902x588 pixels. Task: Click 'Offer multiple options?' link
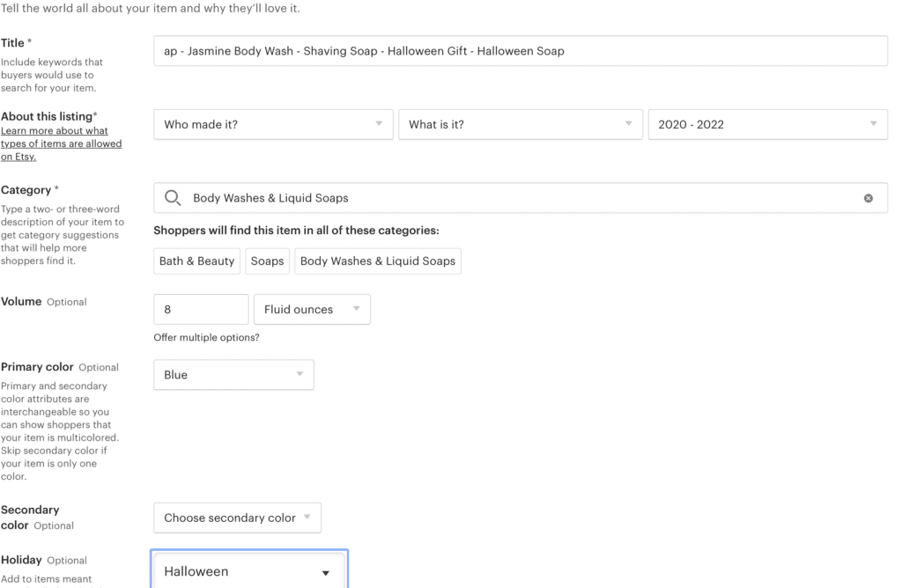(x=206, y=337)
